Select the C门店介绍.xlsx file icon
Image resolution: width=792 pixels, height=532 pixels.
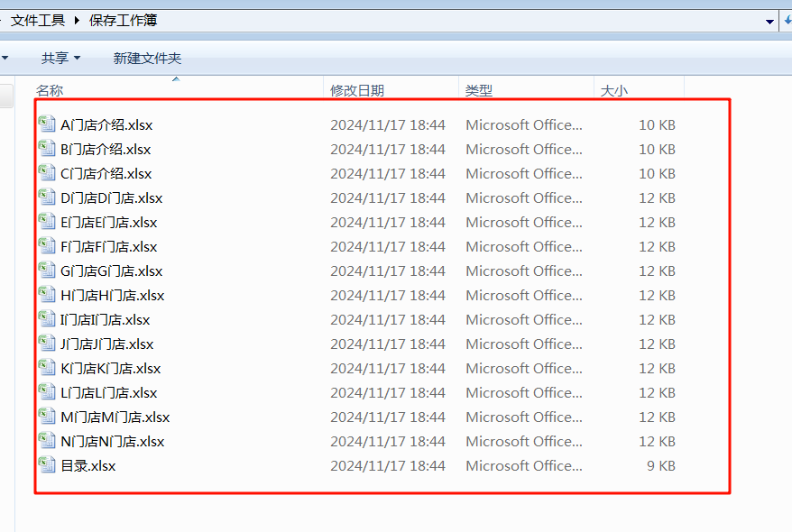47,172
